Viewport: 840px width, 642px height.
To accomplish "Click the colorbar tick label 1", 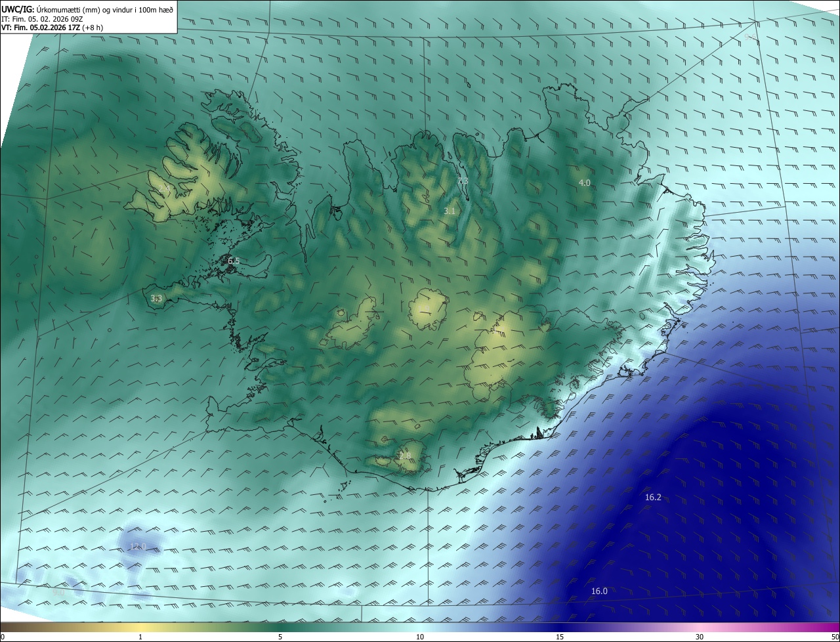I will [x=141, y=637].
